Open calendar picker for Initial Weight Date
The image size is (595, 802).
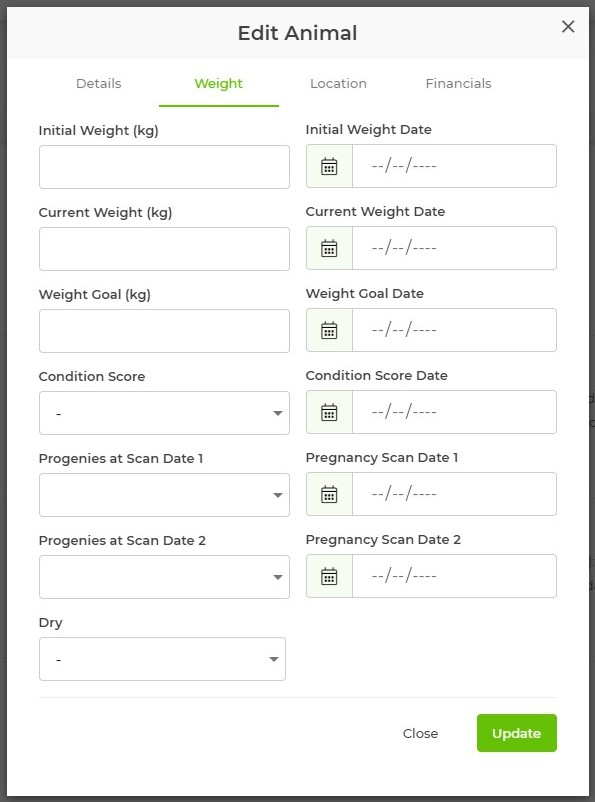[x=329, y=166]
